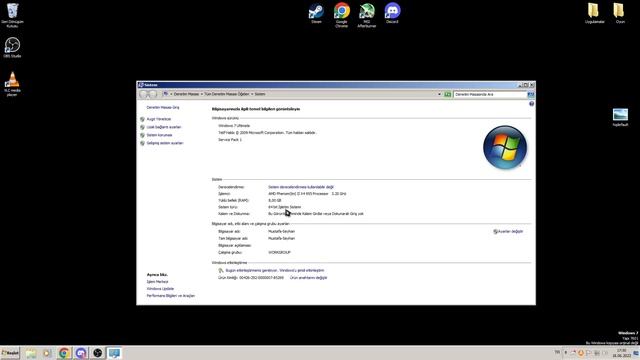Image resolution: width=640 pixels, height=360 pixels.
Task: Click the key icon beside activation message
Action: pyautogui.click(x=221, y=270)
